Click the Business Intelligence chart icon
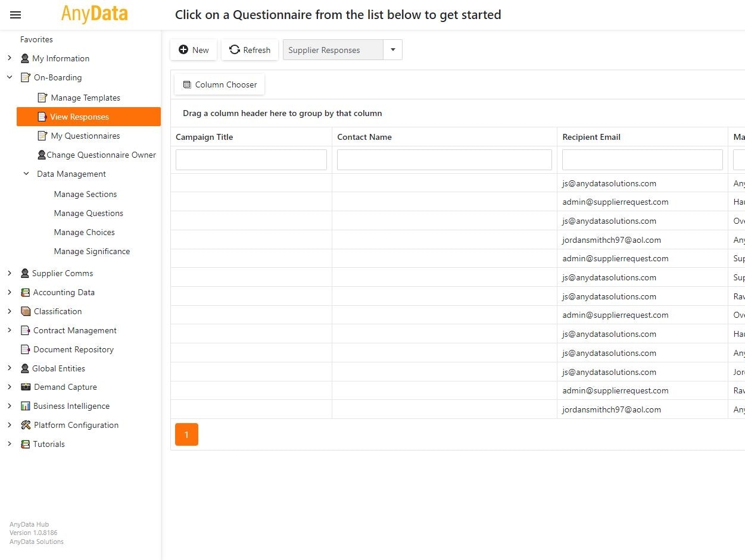The height and width of the screenshot is (560, 745). [x=25, y=406]
